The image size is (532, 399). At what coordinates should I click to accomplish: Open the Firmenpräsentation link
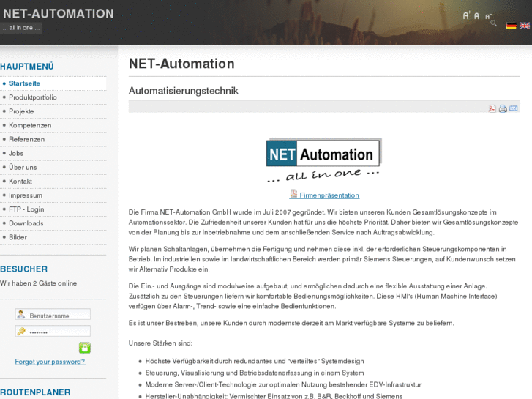click(329, 195)
